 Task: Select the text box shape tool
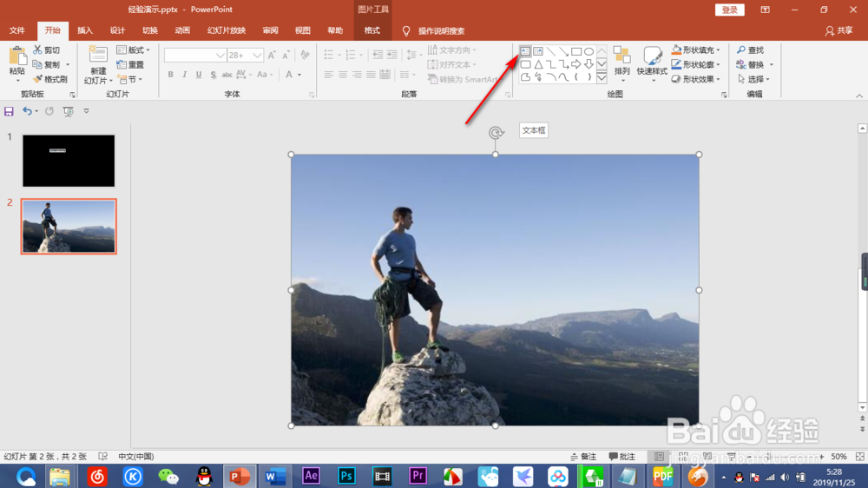click(x=525, y=51)
